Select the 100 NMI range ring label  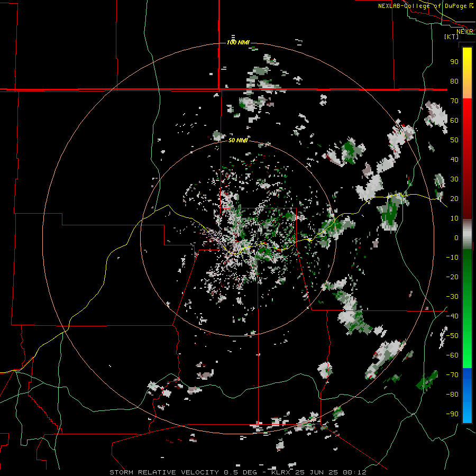point(238,42)
